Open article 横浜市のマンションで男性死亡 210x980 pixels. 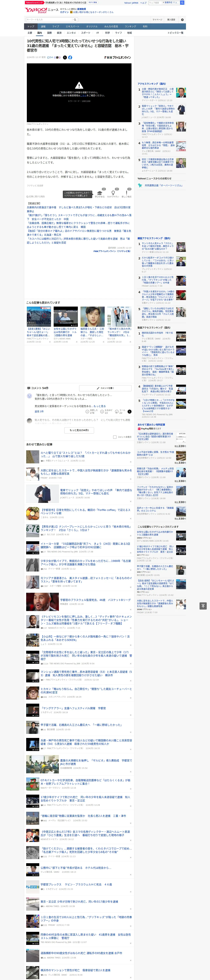[75, 970]
